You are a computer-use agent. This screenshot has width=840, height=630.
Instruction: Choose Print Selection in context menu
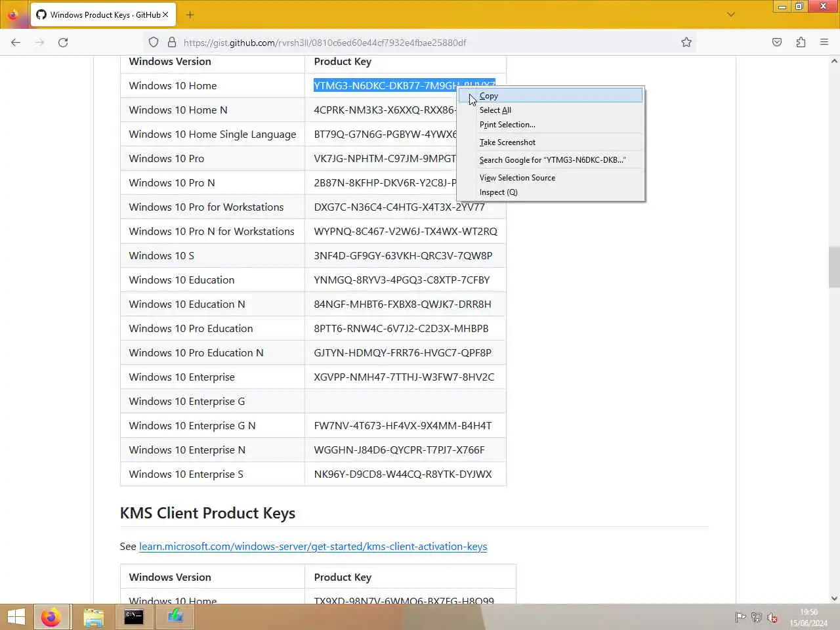[x=551, y=125]
